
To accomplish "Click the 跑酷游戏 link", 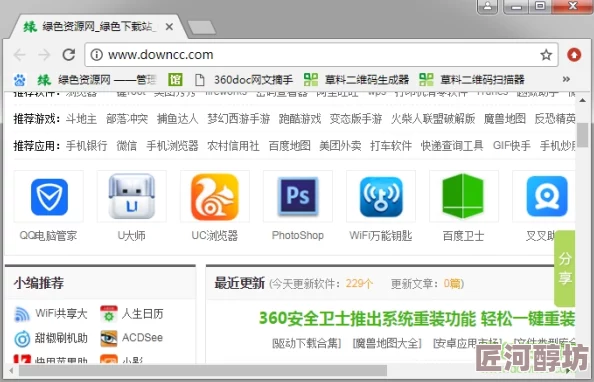I will (300, 119).
